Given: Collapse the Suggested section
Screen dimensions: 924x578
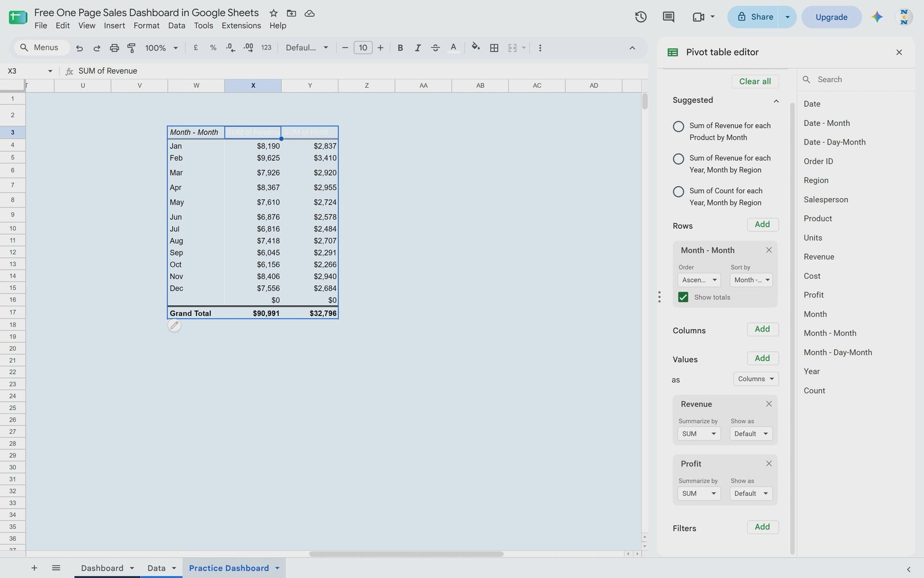Looking at the screenshot, I should coord(776,101).
